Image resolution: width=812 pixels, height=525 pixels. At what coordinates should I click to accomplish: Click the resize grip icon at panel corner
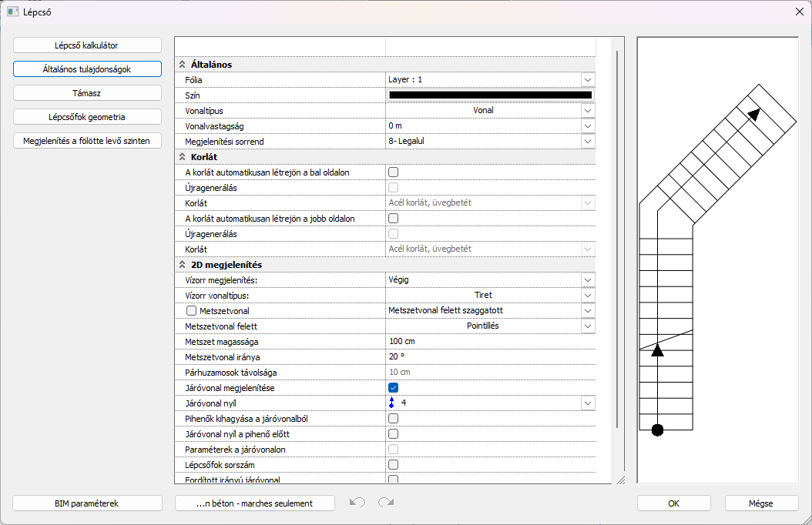pos(619,479)
